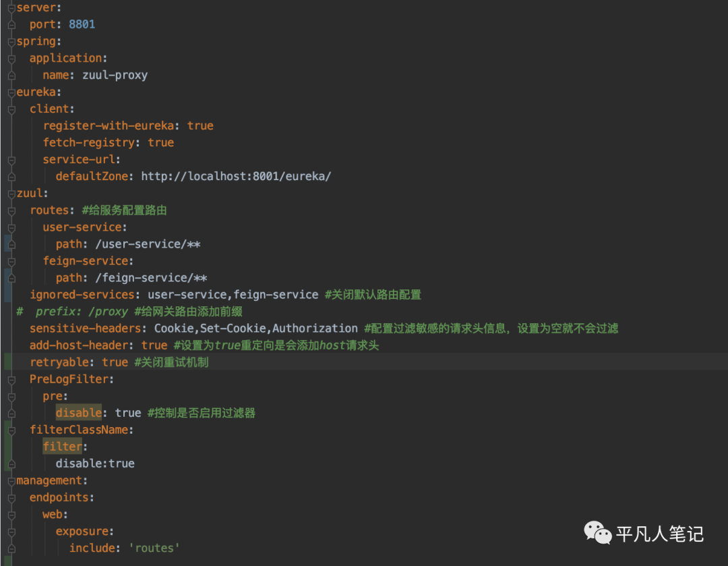Click the comment #关闭重试机制

[171, 362]
